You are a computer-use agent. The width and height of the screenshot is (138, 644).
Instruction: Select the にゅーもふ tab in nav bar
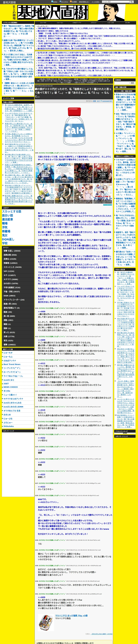(x=60, y=23)
